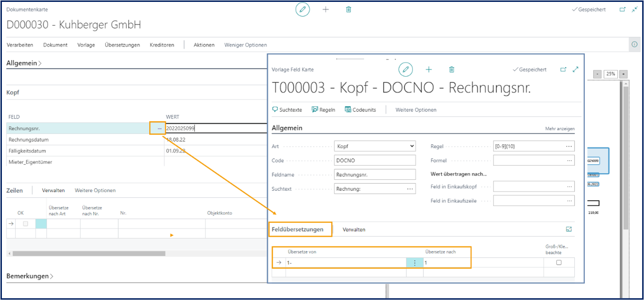This screenshot has height=300, width=644.
Task: Click the edit pencil icon on Dokumentenkarte
Action: (x=303, y=9)
